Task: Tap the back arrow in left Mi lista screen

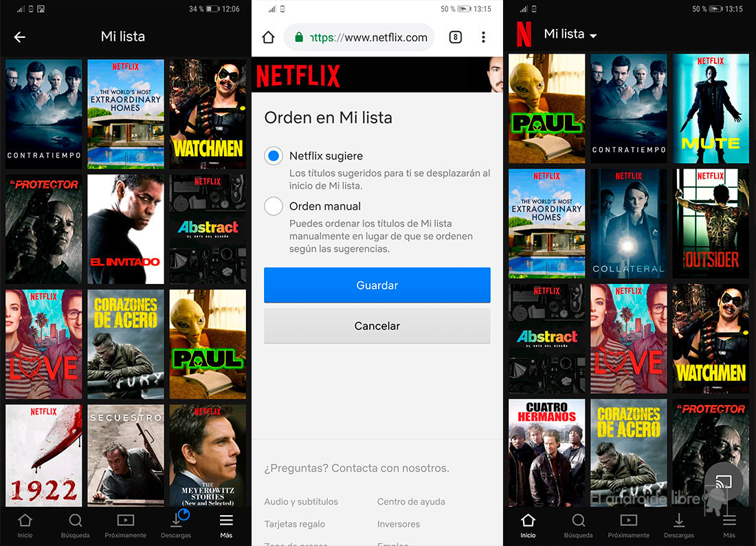Action: point(20,37)
